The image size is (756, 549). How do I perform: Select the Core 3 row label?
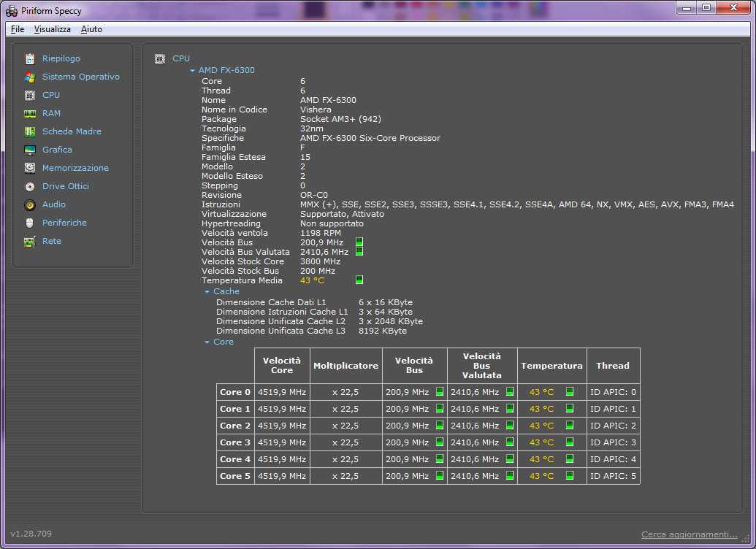pyautogui.click(x=235, y=442)
